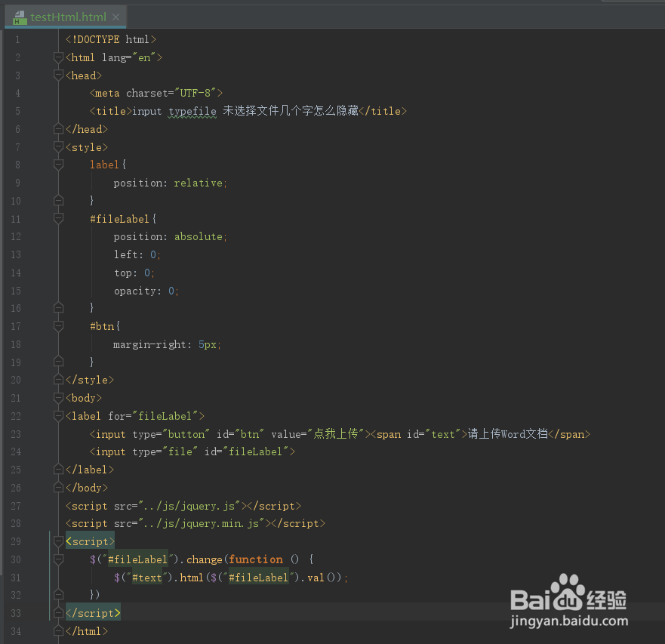Click the top: 0 declaration
The image size is (665, 644).
click(134, 273)
